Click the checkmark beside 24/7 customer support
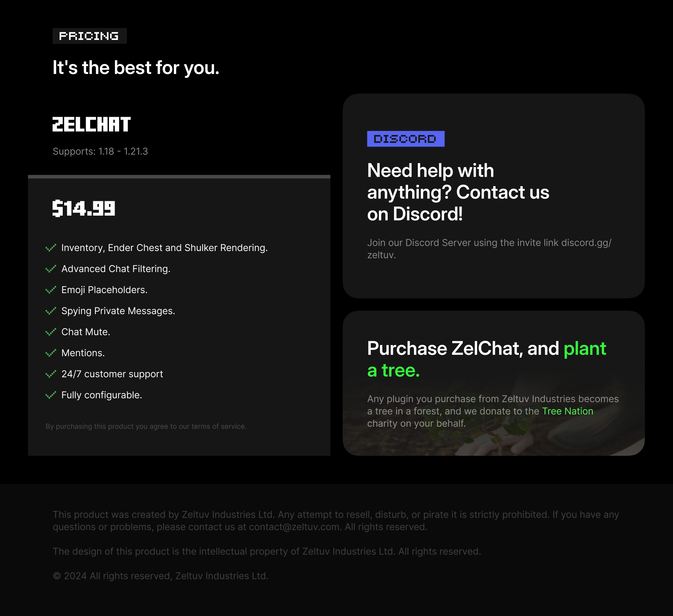 [51, 374]
